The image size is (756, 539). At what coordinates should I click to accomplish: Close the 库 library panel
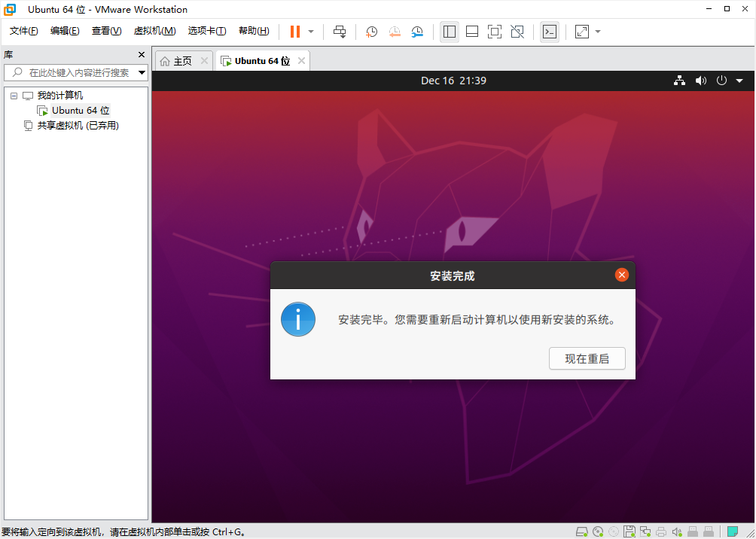[142, 54]
